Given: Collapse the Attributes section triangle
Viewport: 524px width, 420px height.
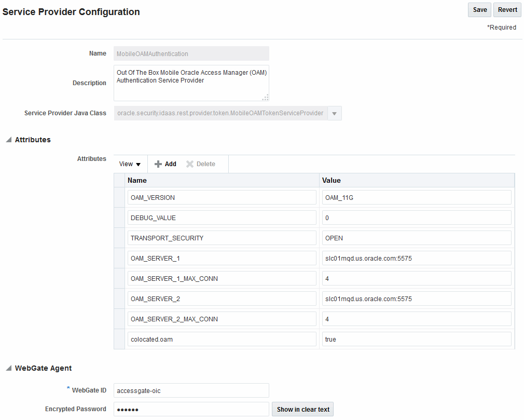Looking at the screenshot, I should tap(8, 140).
